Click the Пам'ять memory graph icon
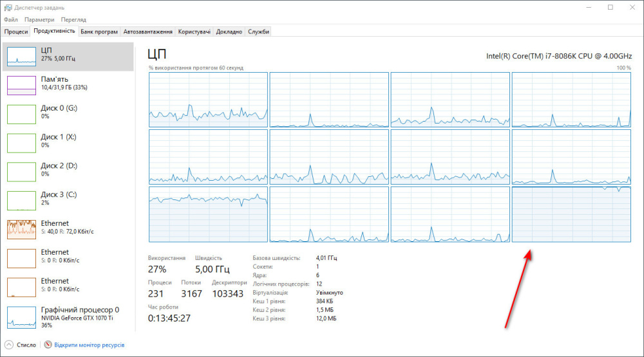The image size is (644, 357). [x=21, y=85]
